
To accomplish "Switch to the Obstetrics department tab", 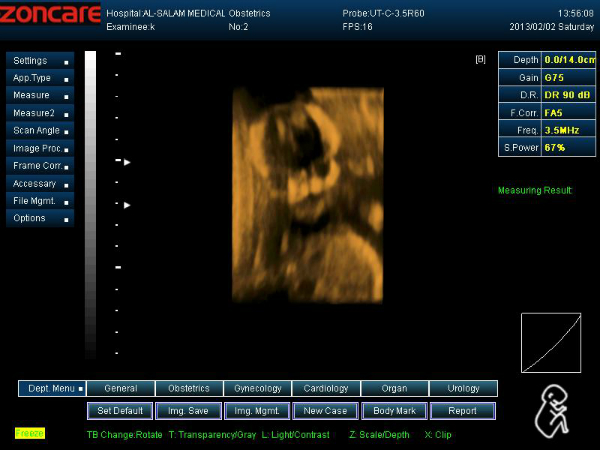I will [x=189, y=388].
